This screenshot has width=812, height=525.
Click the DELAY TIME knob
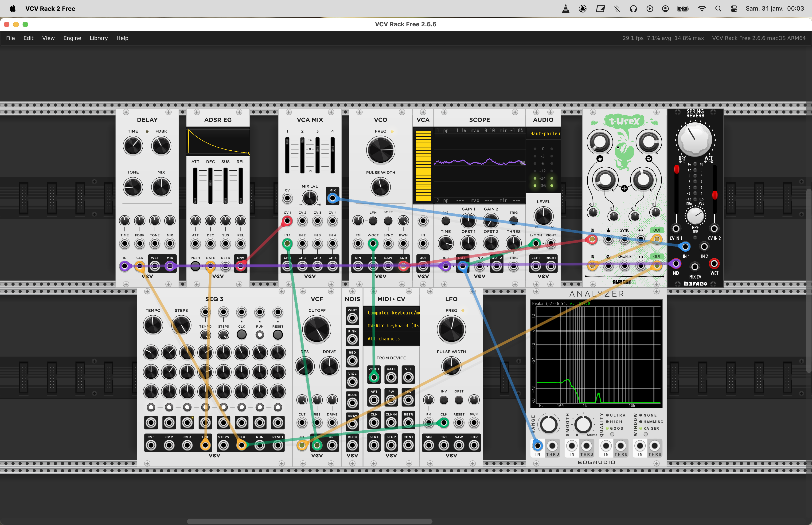(133, 146)
